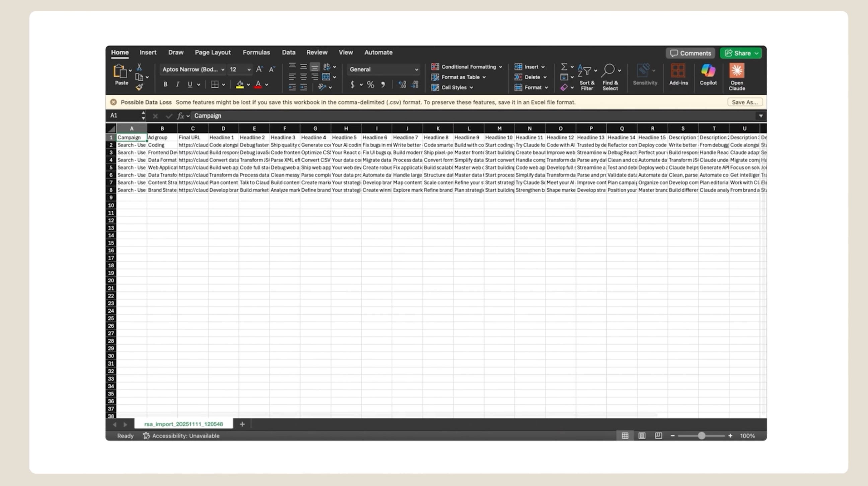This screenshot has width=868, height=486.
Task: Switch to the Formulas ribbon tab
Action: 256,52
